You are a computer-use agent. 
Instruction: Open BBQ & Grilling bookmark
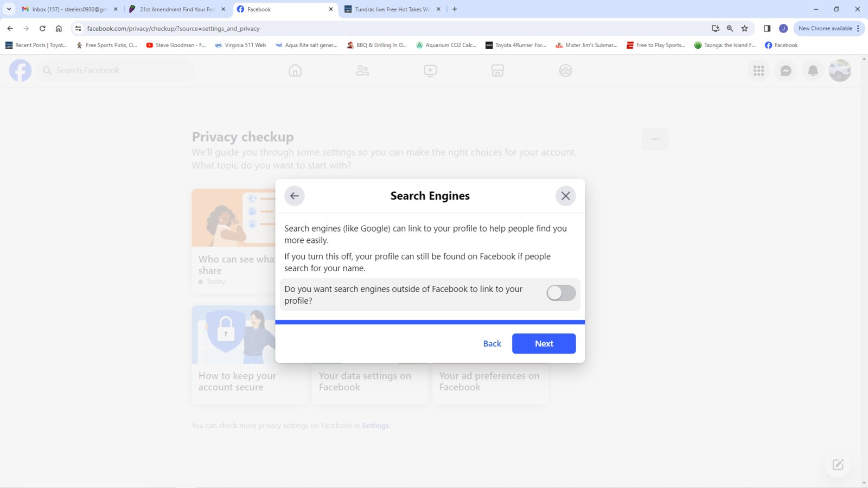376,45
